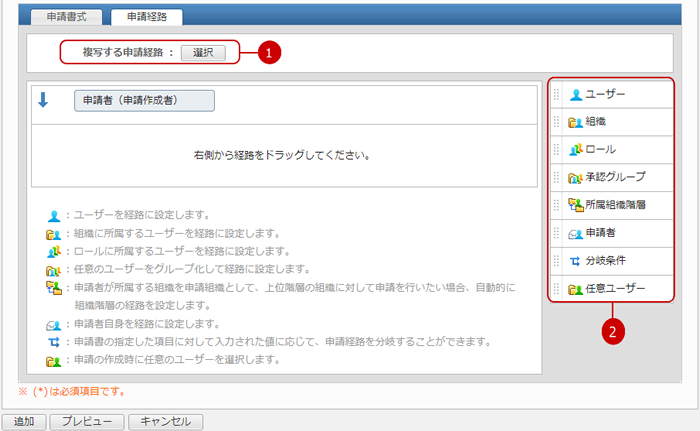The width and height of the screenshot is (700, 431).
Task: Click the ロール icon in right palette
Action: 575,149
